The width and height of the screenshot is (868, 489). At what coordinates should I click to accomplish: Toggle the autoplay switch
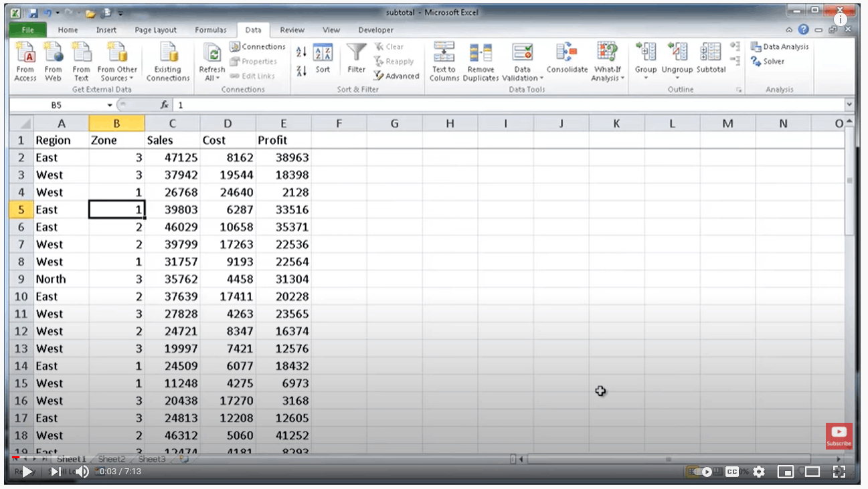[701, 472]
